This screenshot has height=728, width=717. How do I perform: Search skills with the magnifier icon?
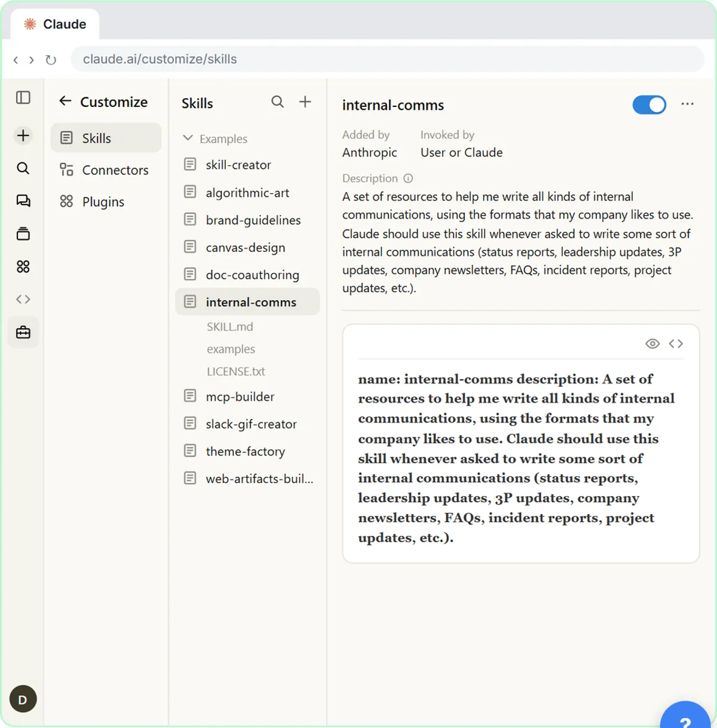tap(277, 102)
